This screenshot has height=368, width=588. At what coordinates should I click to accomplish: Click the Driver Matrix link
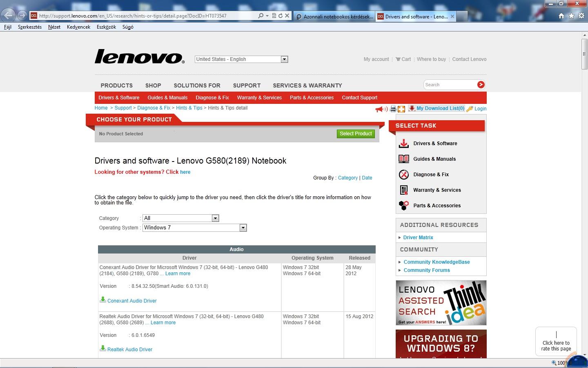pos(418,238)
